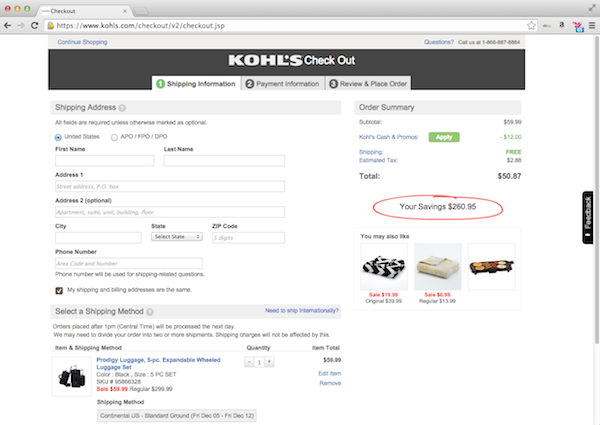Open Review & Place Order tab
This screenshot has width=600, height=425.
[x=368, y=83]
